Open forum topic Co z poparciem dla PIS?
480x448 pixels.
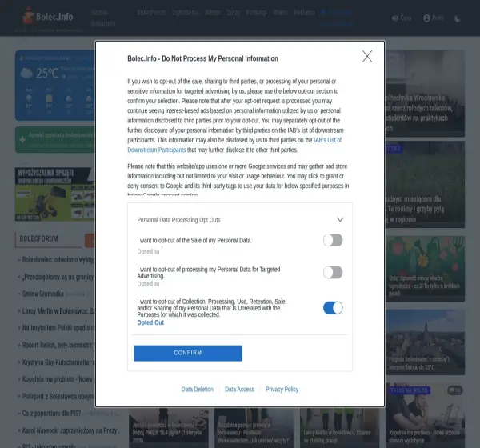tap(51, 414)
